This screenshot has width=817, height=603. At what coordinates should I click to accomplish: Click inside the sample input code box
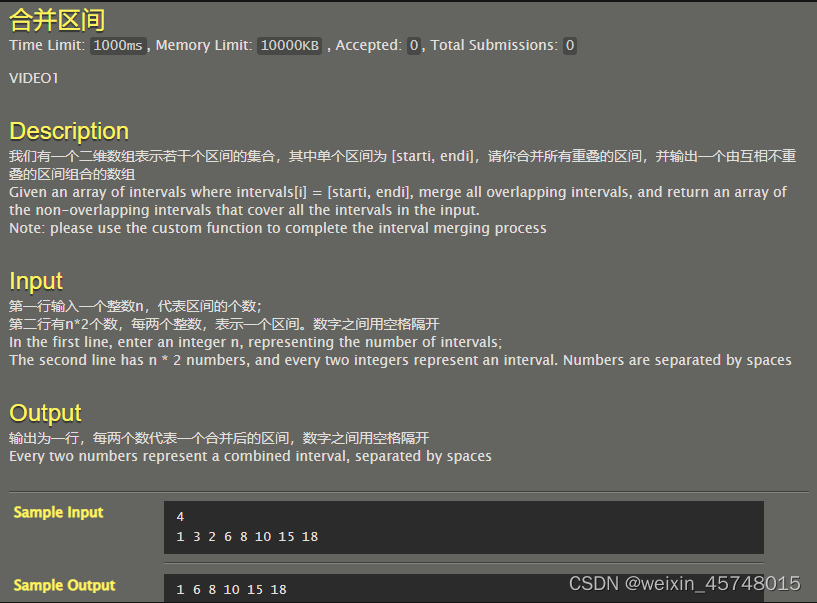point(463,526)
